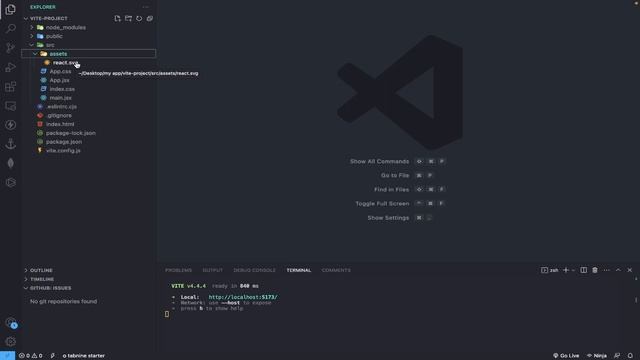Open the package-lock.json file
Viewport: 640px width, 360px height.
pyautogui.click(x=70, y=133)
